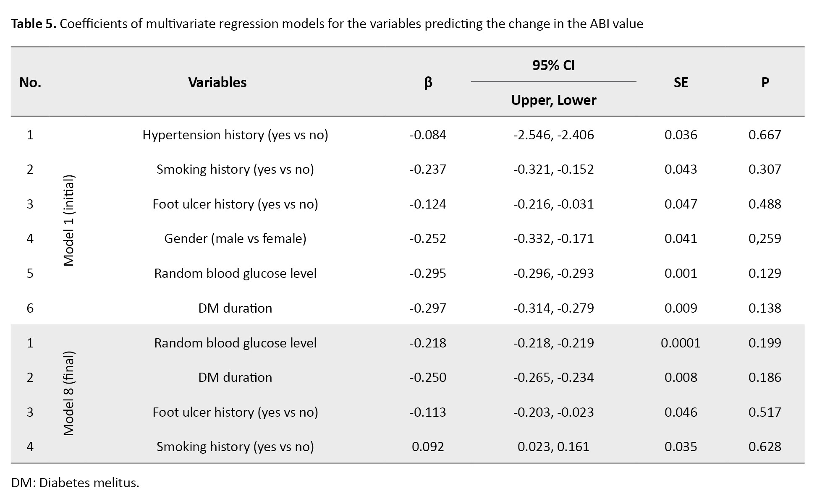822x504 pixels.
Task: Click the P value 0.628
Action: point(764,447)
